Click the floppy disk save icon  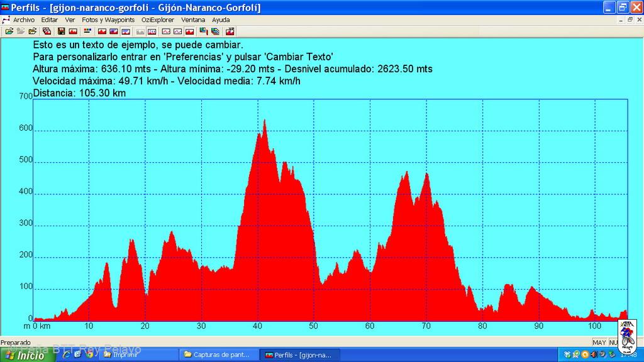(62, 31)
